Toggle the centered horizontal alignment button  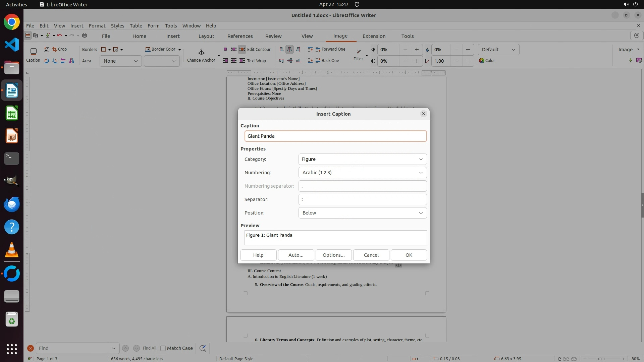pos(289,49)
